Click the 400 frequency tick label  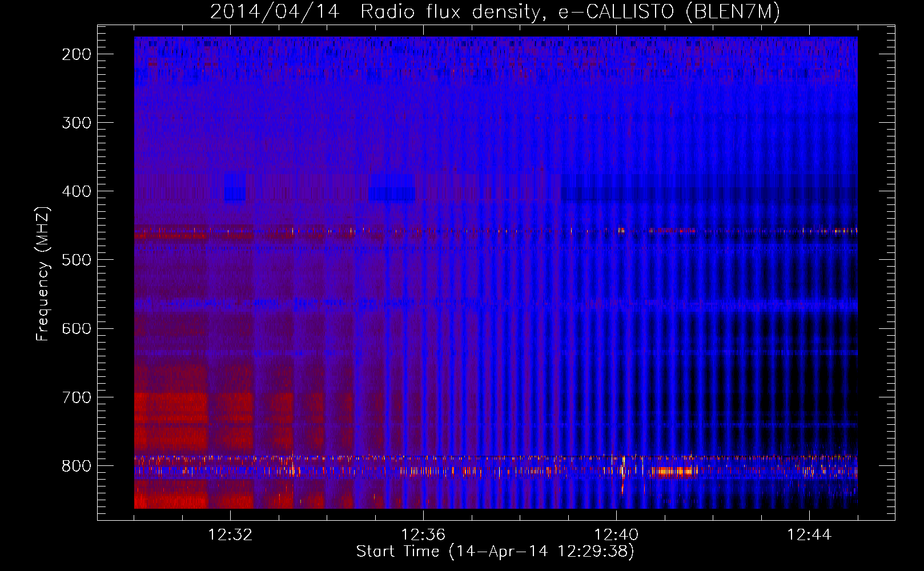click(77, 191)
